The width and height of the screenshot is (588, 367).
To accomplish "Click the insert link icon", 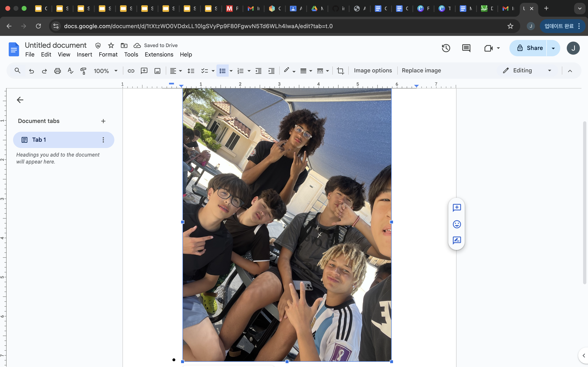I will (131, 71).
